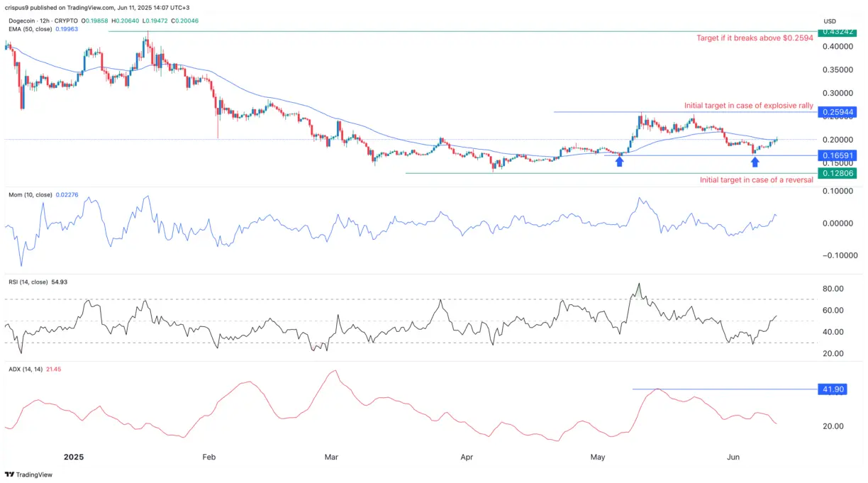Click the Apr label on the time axis
Screen dimensions: 868x483
(x=467, y=457)
